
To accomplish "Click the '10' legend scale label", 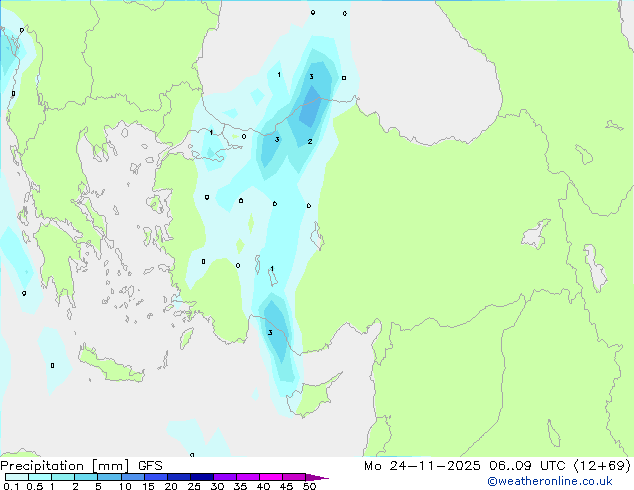I will [125, 486].
